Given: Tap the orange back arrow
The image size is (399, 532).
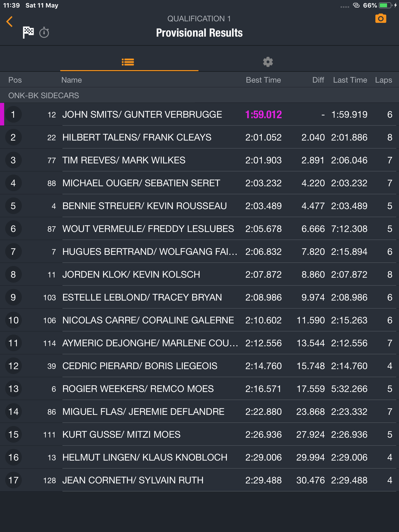Looking at the screenshot, I should (x=10, y=22).
